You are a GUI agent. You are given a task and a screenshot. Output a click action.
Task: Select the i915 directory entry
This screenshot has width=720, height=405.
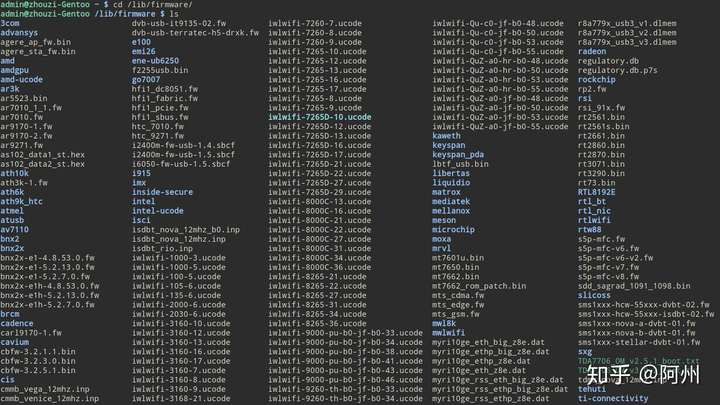tap(141, 173)
